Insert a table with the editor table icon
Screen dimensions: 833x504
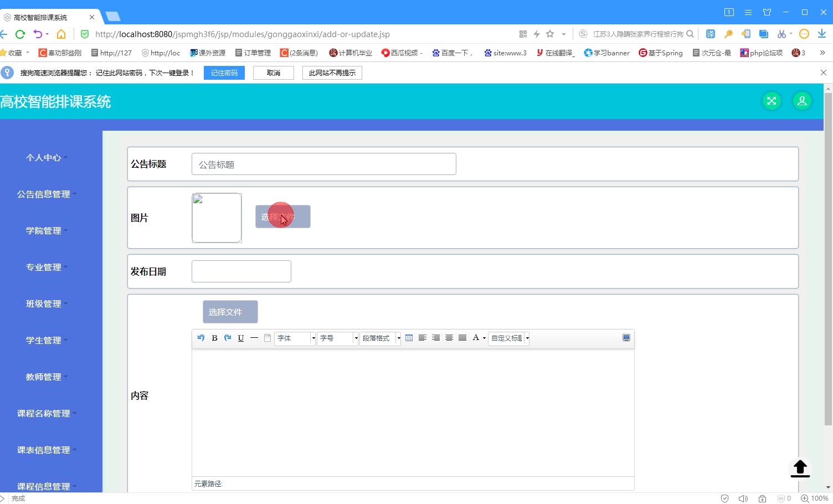coord(409,338)
